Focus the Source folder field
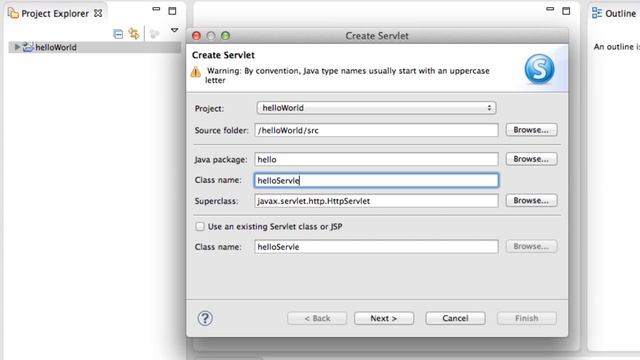This screenshot has width=640, height=360. click(376, 130)
